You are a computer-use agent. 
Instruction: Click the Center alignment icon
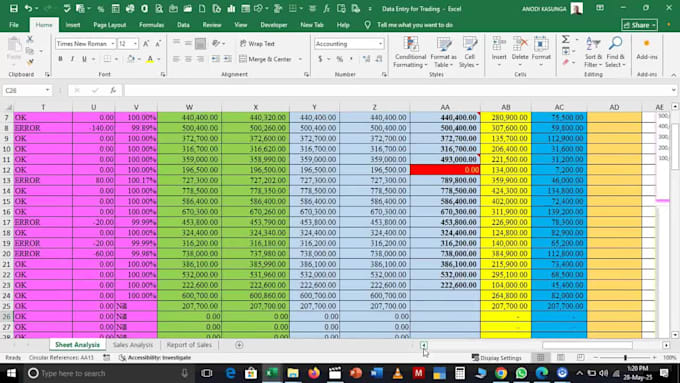pos(188,59)
